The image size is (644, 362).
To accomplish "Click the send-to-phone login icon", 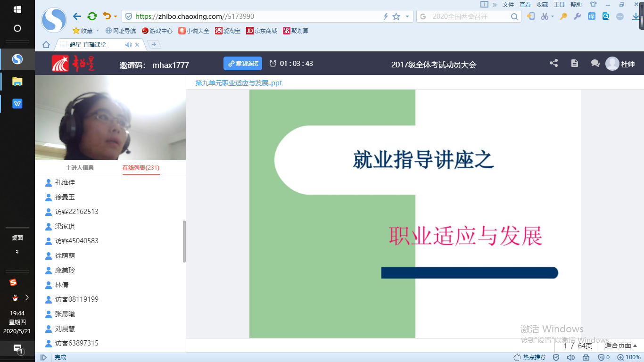I will point(531,16).
